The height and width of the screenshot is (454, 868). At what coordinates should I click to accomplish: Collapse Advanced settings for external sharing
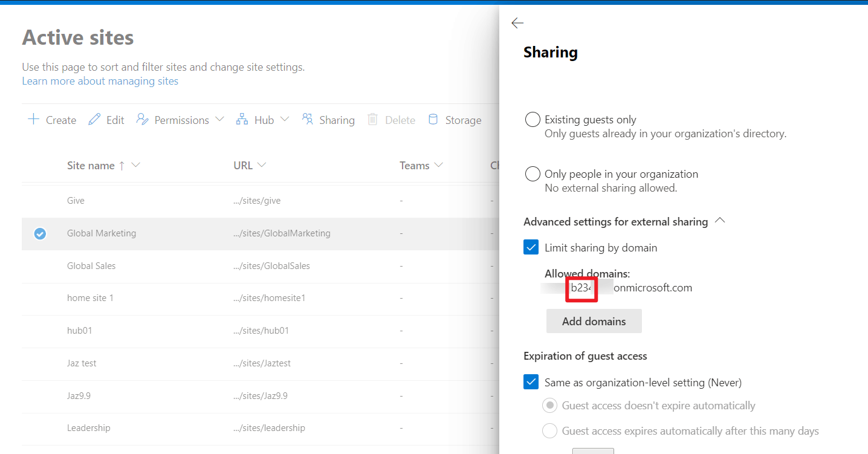click(x=719, y=221)
